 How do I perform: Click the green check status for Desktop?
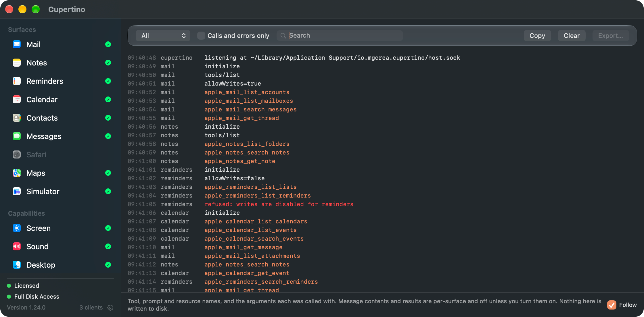tap(108, 265)
